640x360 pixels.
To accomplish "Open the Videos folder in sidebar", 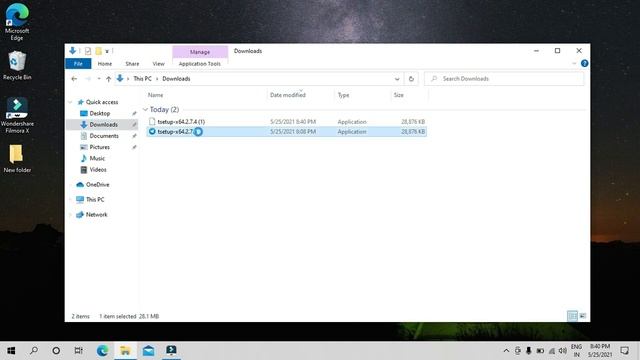I will click(98, 169).
